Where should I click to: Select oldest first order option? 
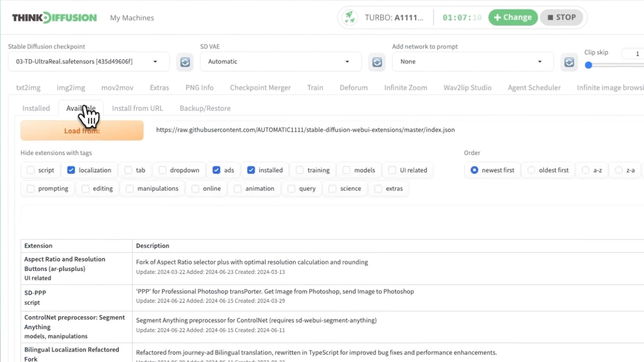click(x=531, y=170)
